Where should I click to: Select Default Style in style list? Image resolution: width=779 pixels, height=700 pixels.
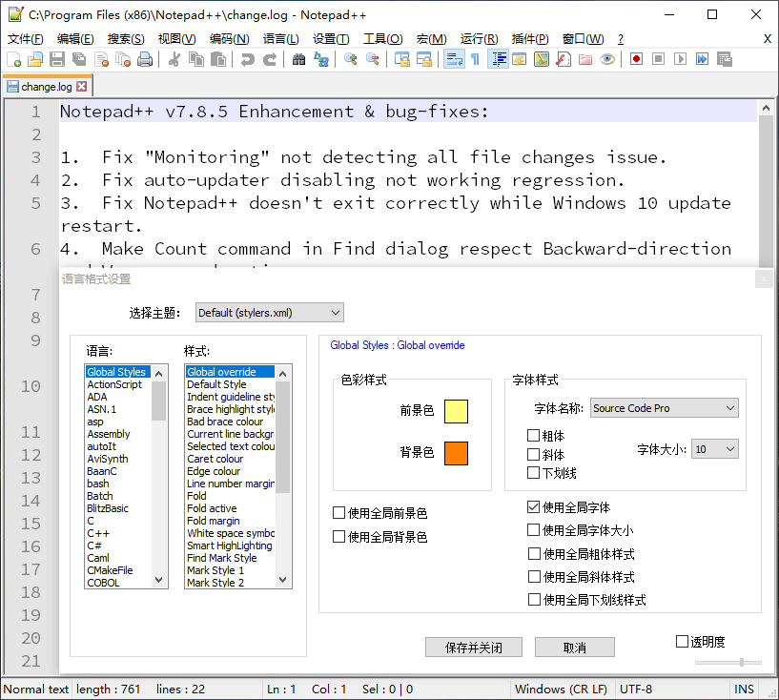[230, 384]
